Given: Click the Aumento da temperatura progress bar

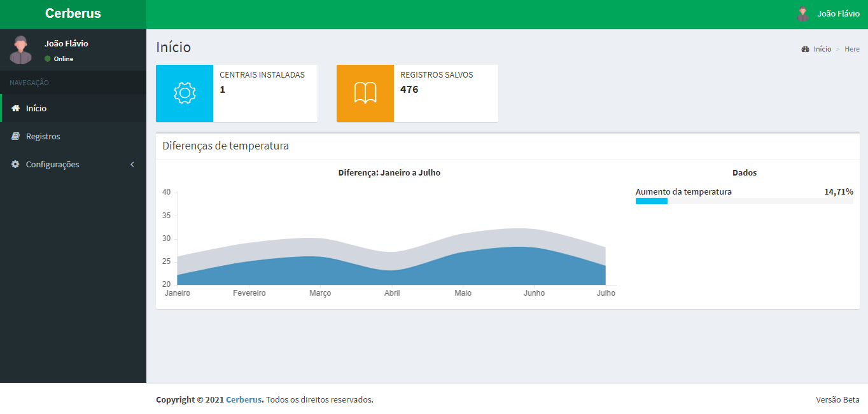Looking at the screenshot, I should tap(744, 201).
